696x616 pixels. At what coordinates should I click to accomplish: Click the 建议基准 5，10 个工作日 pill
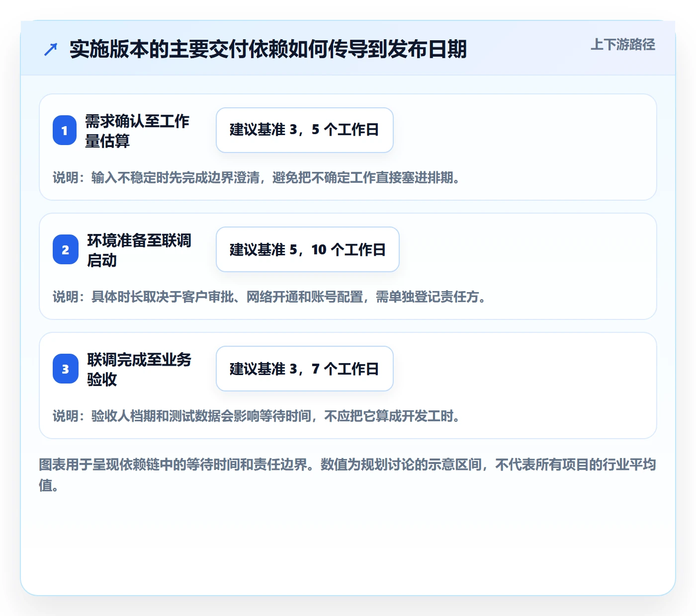pyautogui.click(x=308, y=249)
